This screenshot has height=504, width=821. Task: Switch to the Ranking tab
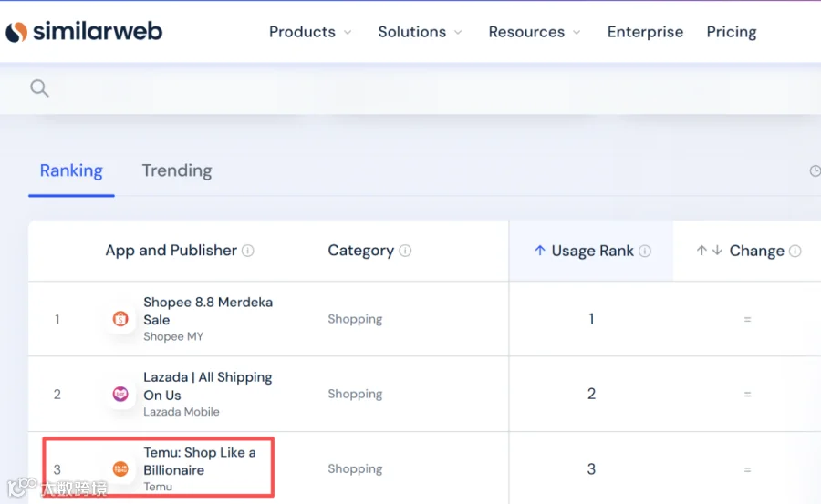(x=71, y=170)
